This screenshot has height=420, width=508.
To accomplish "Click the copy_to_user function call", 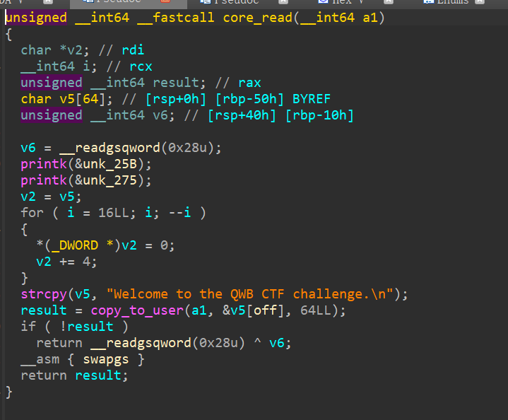I will click(x=137, y=310).
